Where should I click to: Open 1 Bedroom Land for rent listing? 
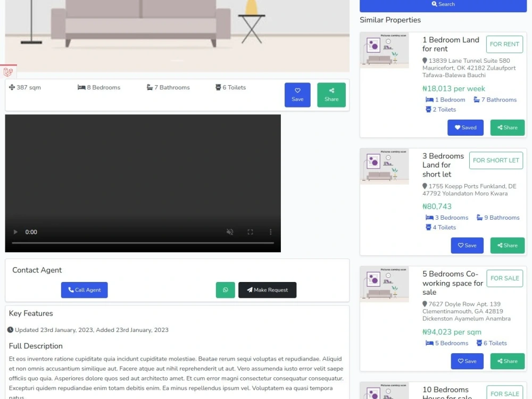(451, 44)
